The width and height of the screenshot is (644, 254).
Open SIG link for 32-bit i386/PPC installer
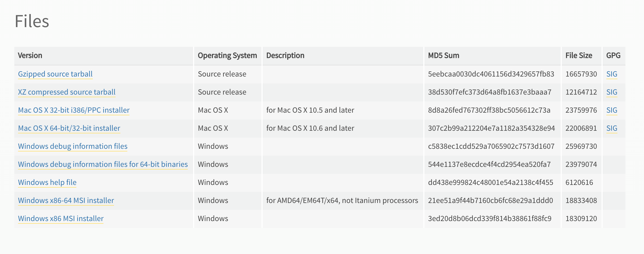coord(612,110)
